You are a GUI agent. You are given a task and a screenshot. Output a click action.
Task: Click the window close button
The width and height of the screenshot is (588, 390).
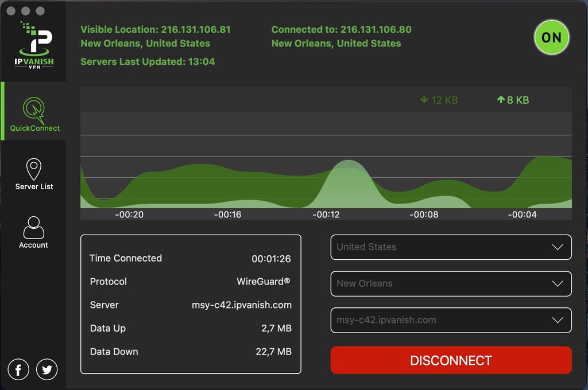coord(11,11)
